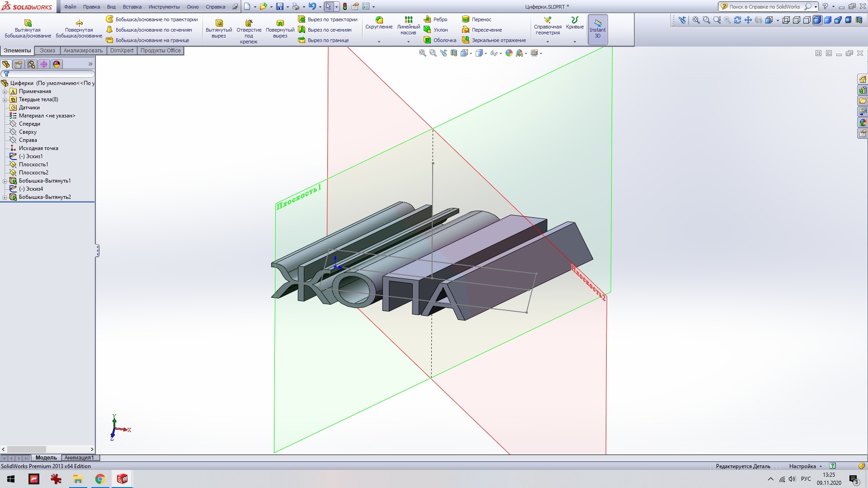Expand the Curves dropdown arrow
The height and width of the screenshot is (488, 868).
click(575, 42)
